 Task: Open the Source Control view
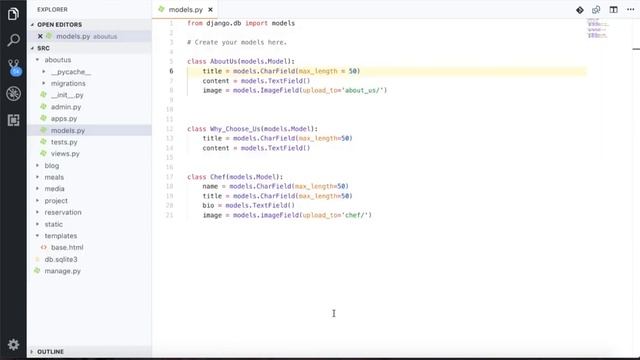(x=14, y=67)
